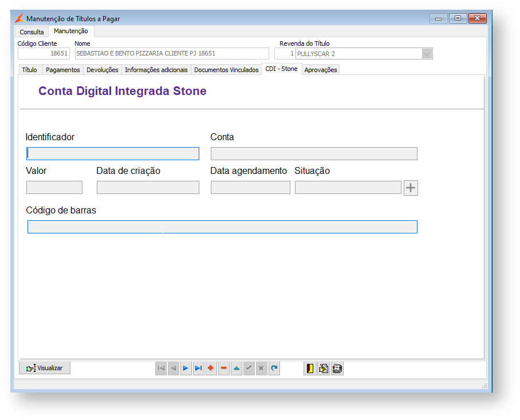Open the Aprovações tab
Image resolution: width=520 pixels, height=420 pixels.
coord(321,70)
